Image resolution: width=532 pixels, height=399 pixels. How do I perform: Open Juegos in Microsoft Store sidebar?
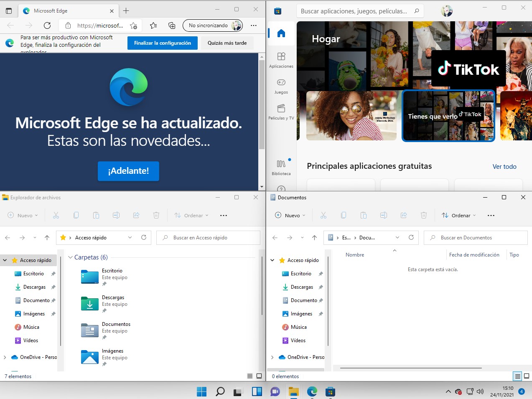[x=281, y=86]
